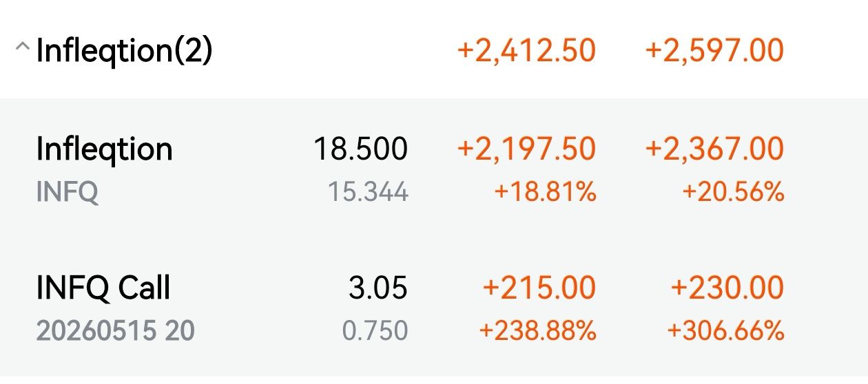Tap the +306.66% option return
The width and height of the screenshot is (868, 384).
(725, 331)
